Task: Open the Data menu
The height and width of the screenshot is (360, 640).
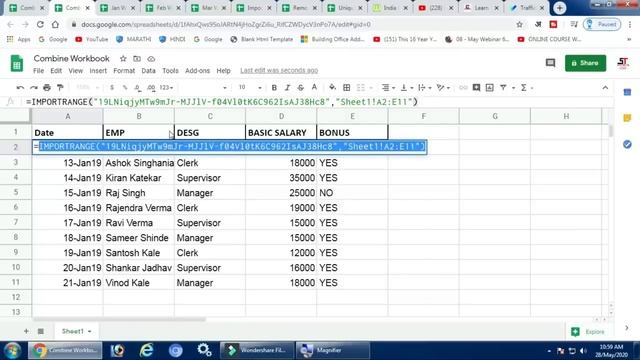Action: coord(148,71)
